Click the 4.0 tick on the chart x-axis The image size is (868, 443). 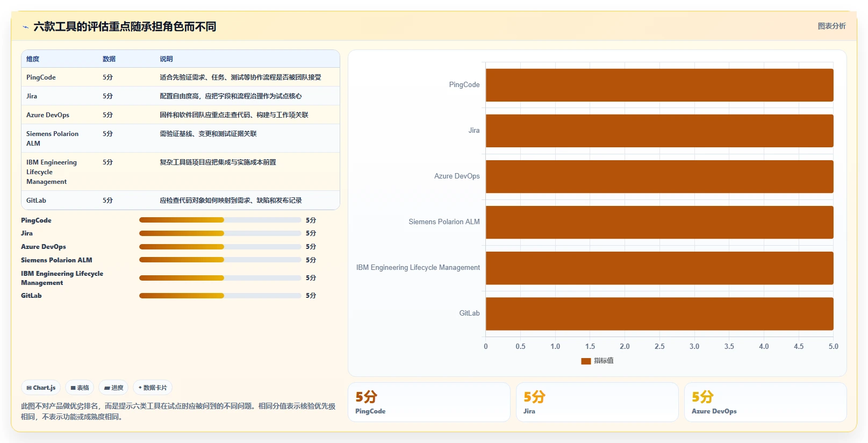tap(764, 347)
